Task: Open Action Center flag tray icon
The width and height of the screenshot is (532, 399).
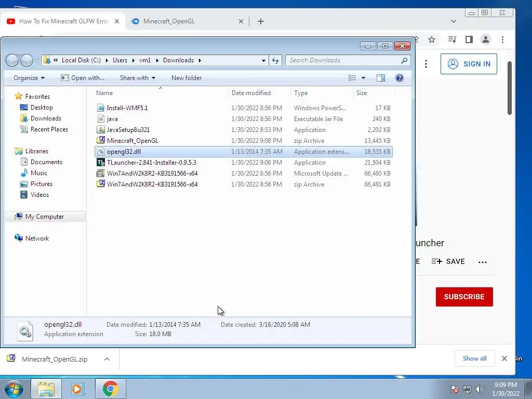Action: point(455,389)
